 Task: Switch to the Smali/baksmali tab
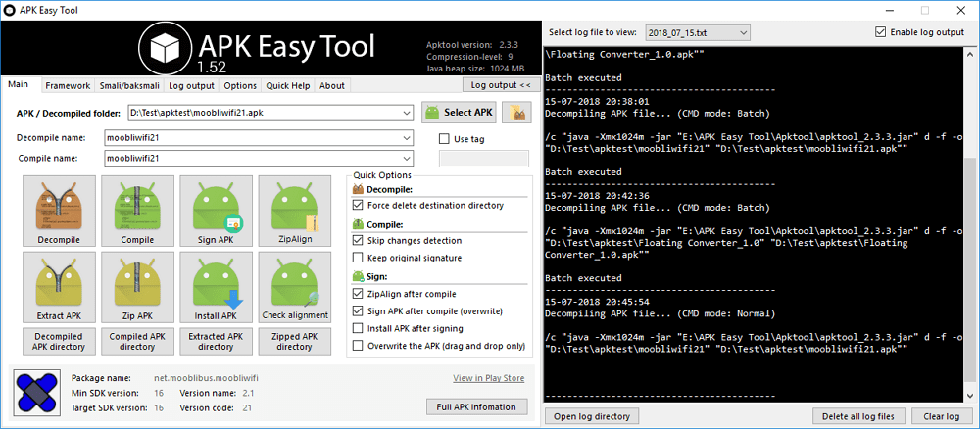(128, 86)
